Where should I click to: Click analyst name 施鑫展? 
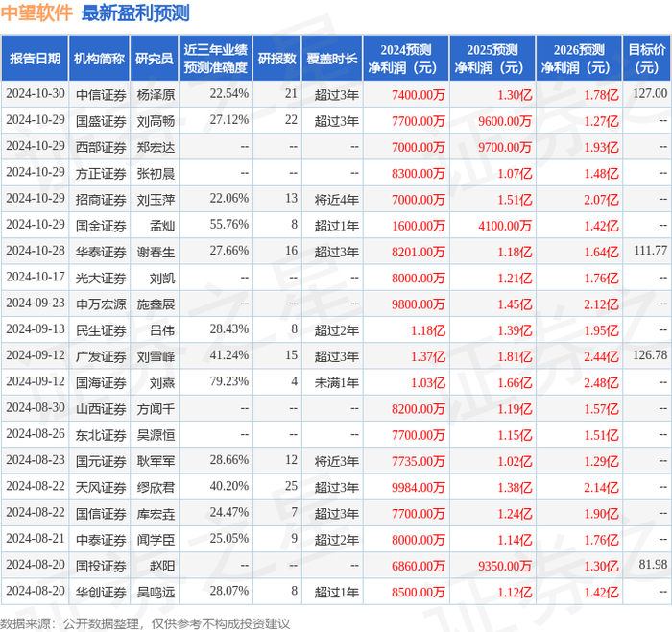156,304
